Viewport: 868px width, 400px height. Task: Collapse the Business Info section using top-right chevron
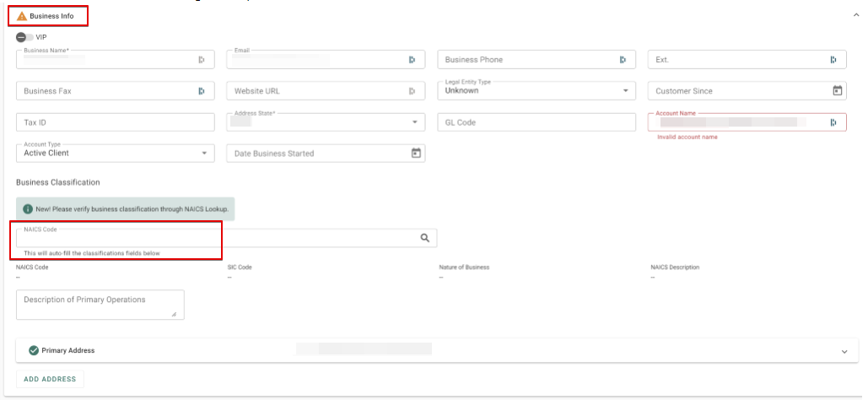[856, 15]
